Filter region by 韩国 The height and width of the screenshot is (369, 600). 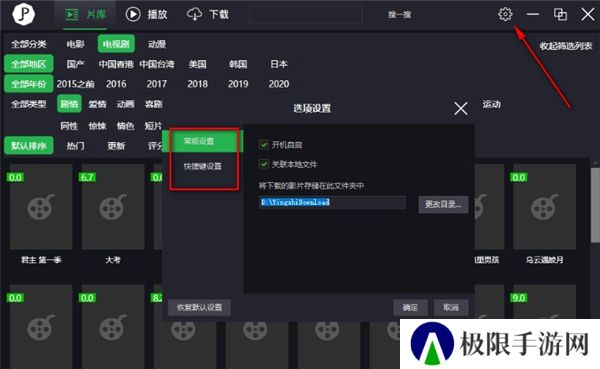click(x=238, y=64)
